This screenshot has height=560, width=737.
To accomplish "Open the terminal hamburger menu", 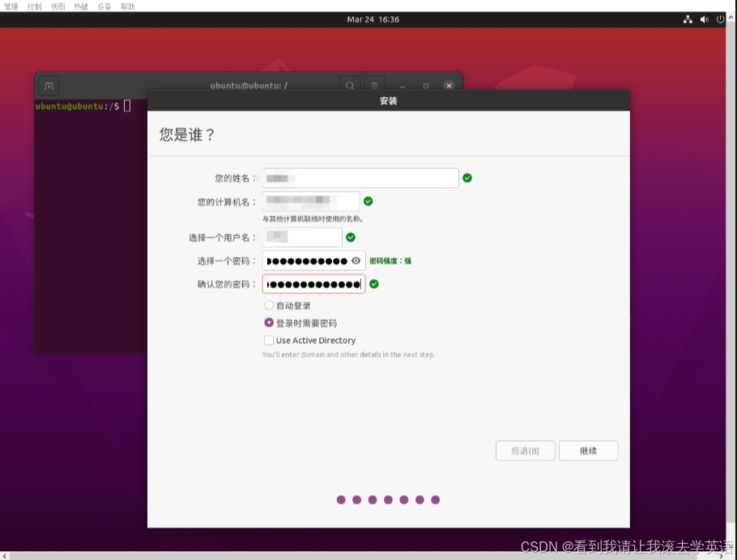I will pyautogui.click(x=373, y=85).
